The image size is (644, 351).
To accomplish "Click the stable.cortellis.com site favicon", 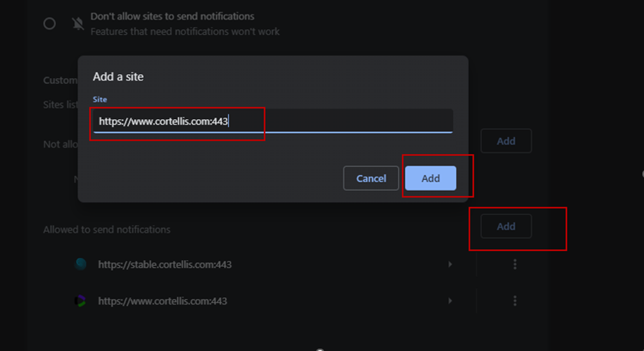I will 81,264.
